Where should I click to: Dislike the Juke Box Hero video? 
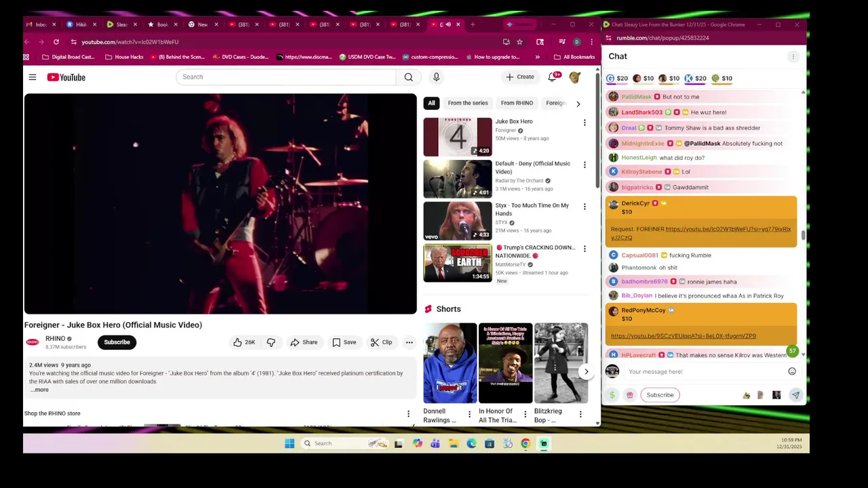tap(271, 342)
